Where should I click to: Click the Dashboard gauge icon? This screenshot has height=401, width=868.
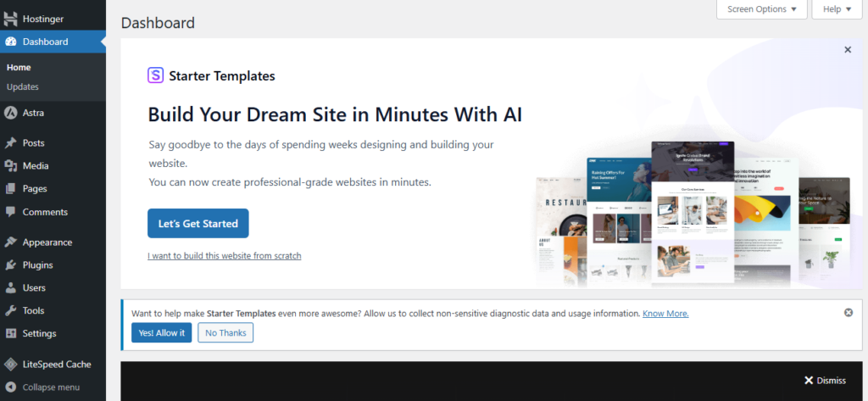point(10,42)
